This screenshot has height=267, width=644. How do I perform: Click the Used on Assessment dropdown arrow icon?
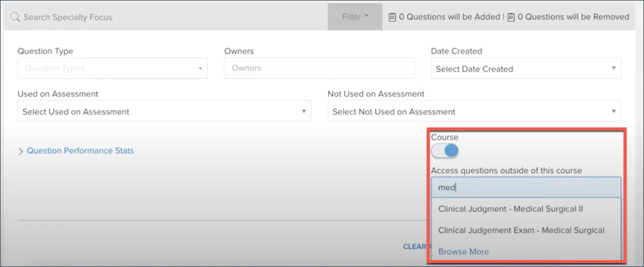tap(304, 111)
